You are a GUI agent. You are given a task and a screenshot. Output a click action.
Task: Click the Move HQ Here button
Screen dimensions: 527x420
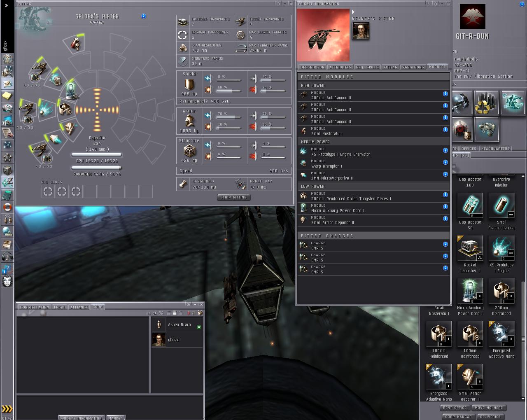click(x=489, y=408)
